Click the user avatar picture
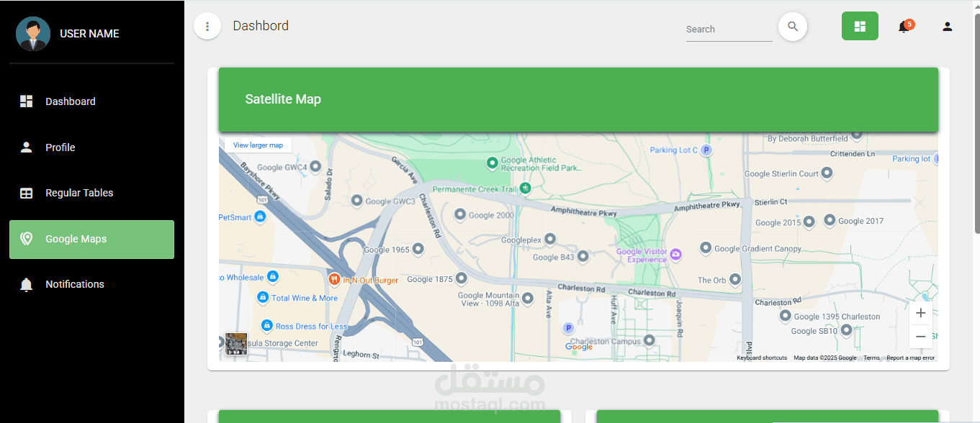 [x=33, y=34]
